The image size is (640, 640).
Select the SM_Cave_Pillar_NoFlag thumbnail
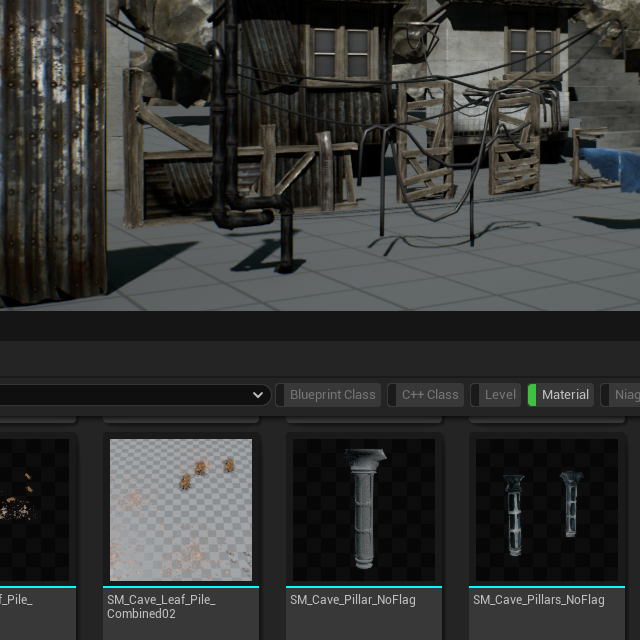pos(364,510)
